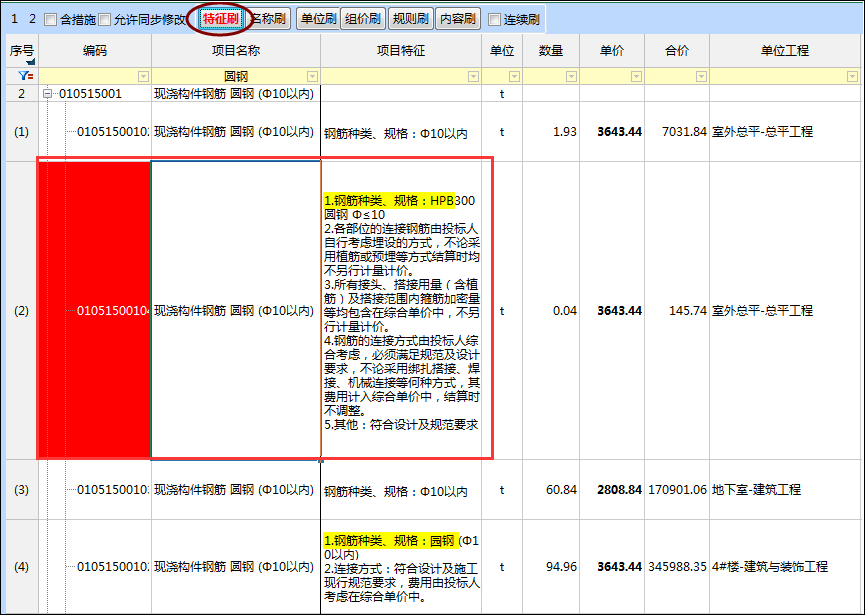
Task: Click the 规则刷 toolbar button
Action: click(x=410, y=19)
